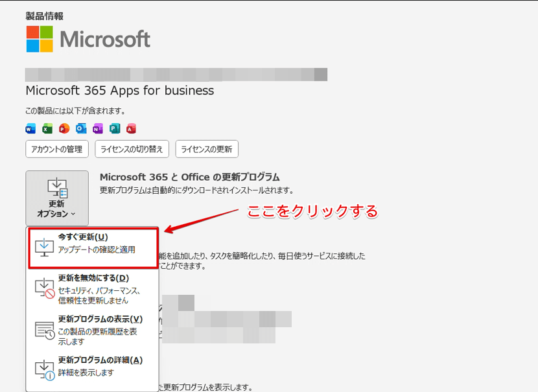Viewport: 538px width, 392px height.
Task: Open Outlook from the product icons
Action: pyautogui.click(x=80, y=129)
